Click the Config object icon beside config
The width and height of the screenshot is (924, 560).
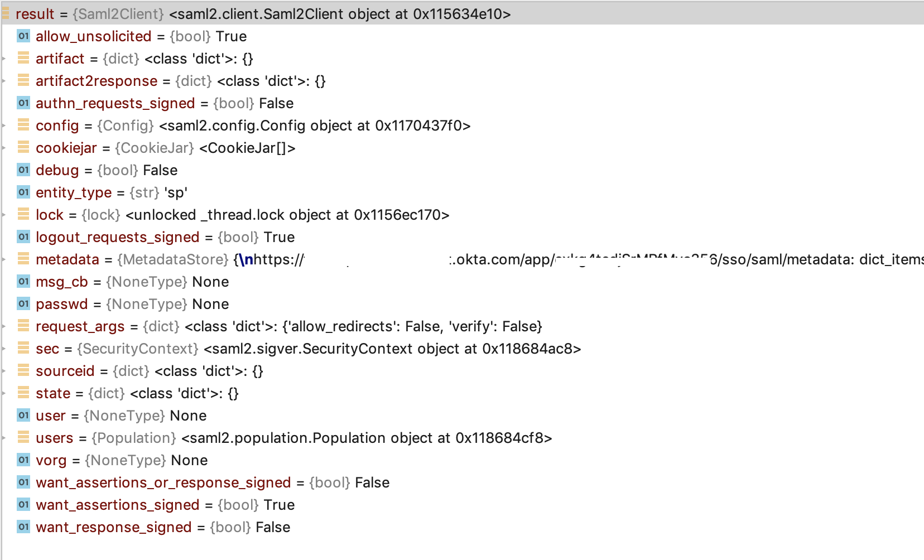coord(23,125)
